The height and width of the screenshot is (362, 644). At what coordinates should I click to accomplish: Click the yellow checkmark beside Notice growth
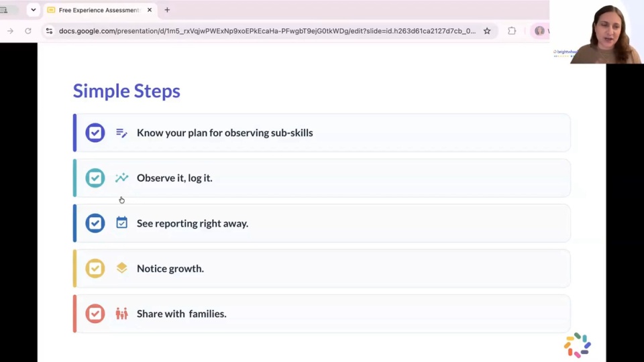[95, 268]
